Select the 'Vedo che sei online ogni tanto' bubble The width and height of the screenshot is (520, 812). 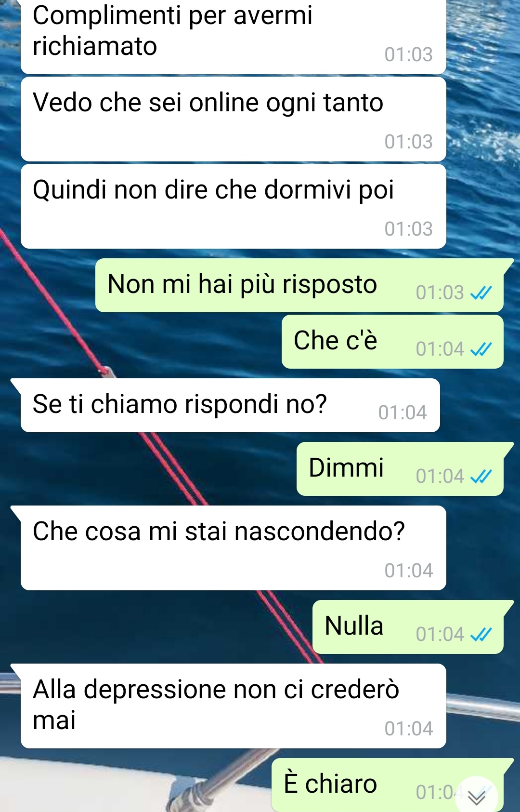pyautogui.click(x=234, y=119)
